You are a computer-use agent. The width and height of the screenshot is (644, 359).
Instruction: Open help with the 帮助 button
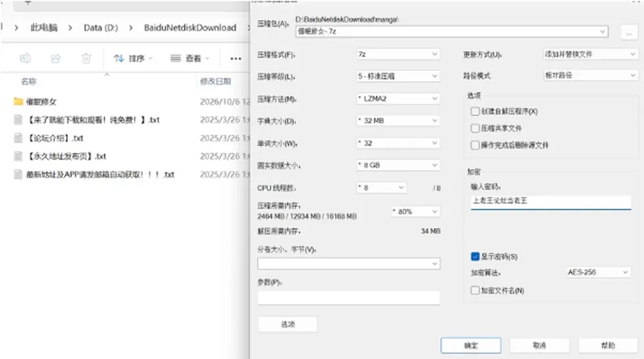(608, 346)
